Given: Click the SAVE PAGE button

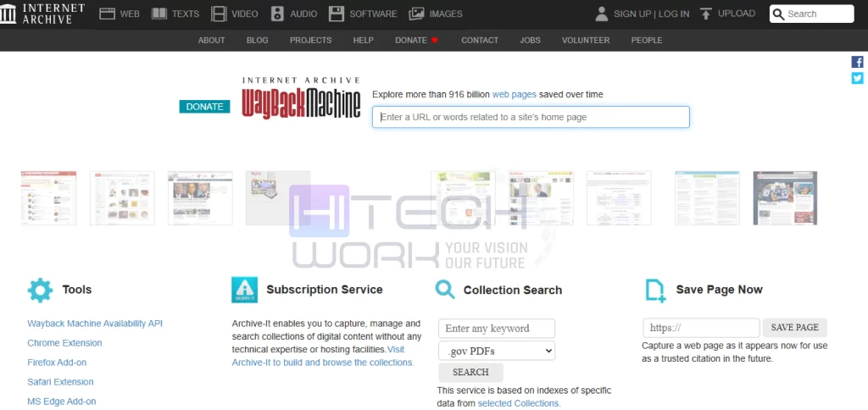Looking at the screenshot, I should pos(794,328).
